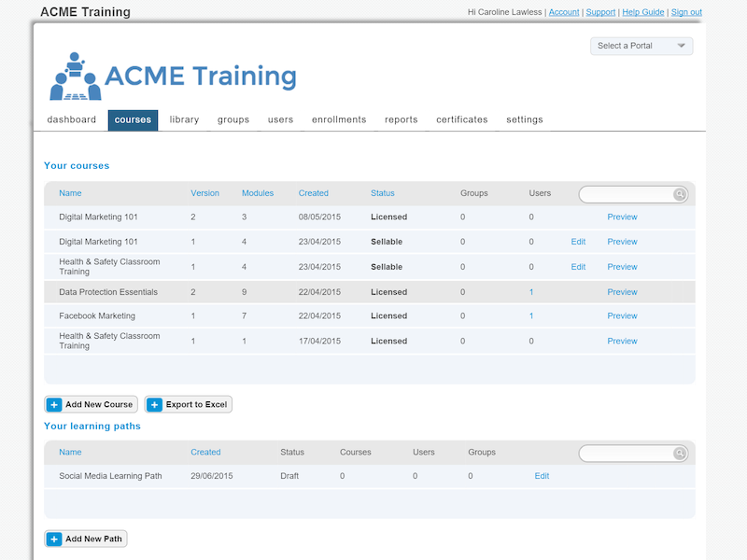
Task: Edit the Social Media Learning Path
Action: [x=542, y=476]
